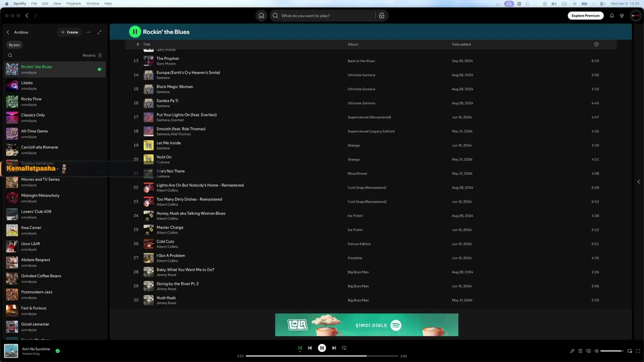Open the Window menu
The width and height of the screenshot is (644, 362).
[93, 4]
